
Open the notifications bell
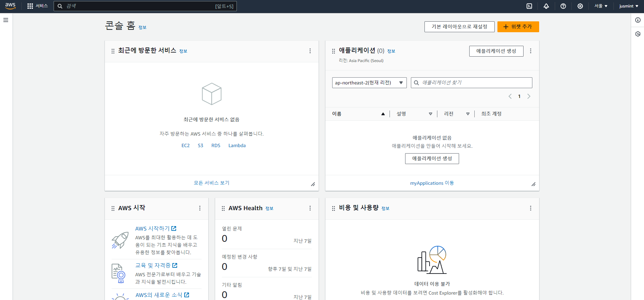[x=546, y=6]
